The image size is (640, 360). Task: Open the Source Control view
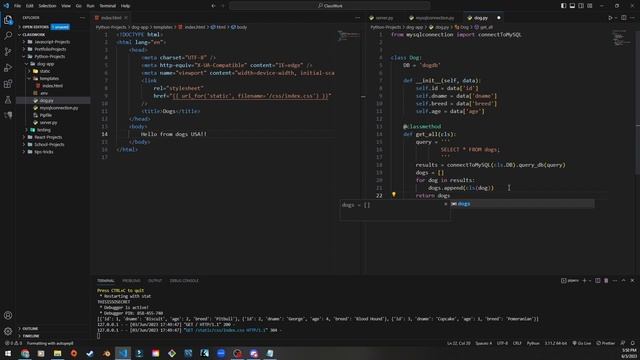8,52
